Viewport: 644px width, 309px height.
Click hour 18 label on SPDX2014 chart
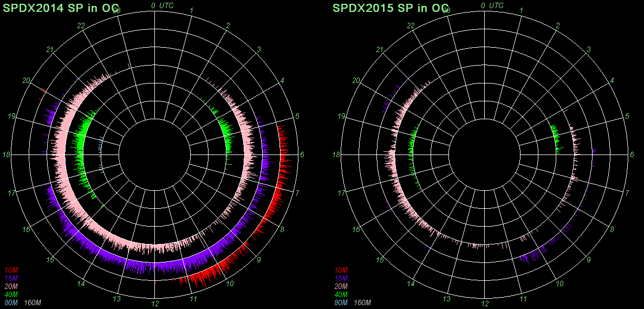click(6, 155)
